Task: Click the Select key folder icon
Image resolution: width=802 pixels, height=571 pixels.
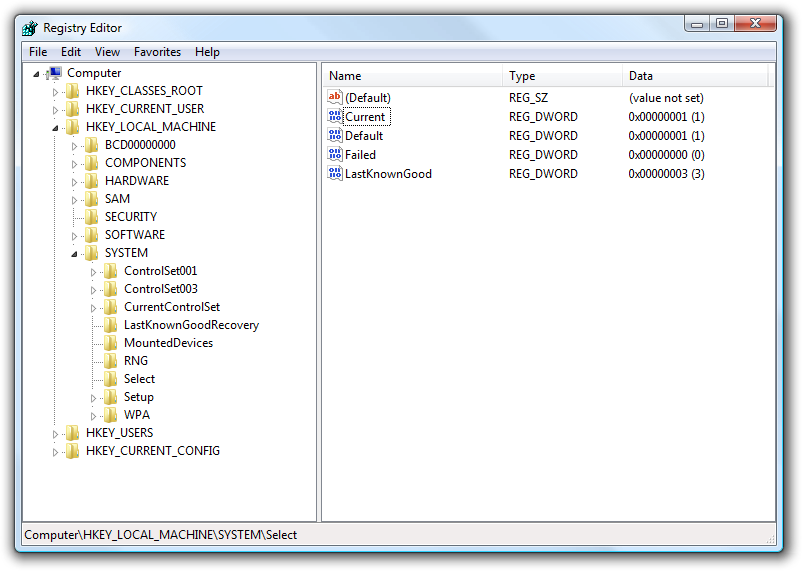Action: [111, 379]
